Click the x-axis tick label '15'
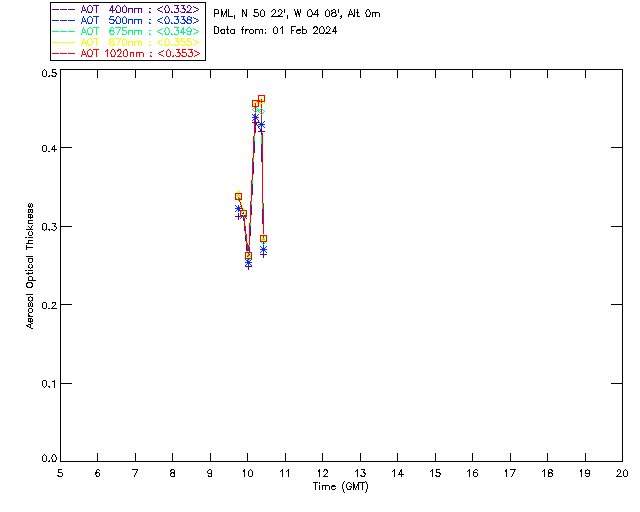 coord(435,473)
